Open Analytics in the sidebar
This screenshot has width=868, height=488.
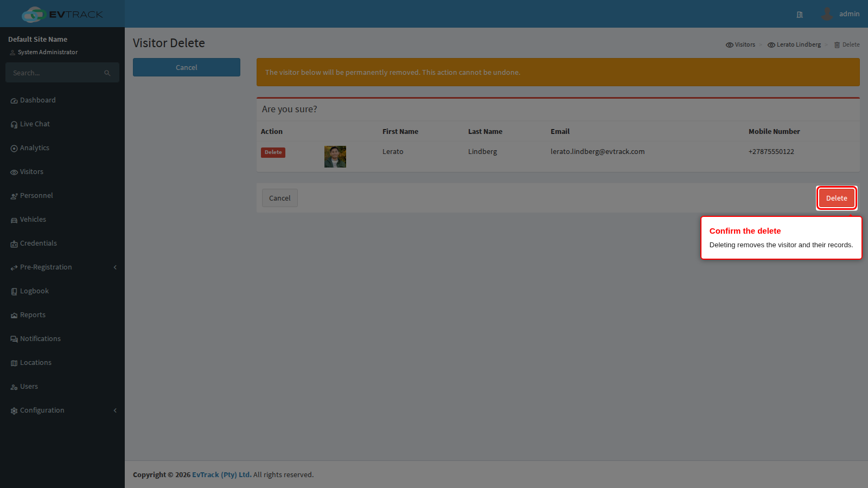click(x=62, y=148)
